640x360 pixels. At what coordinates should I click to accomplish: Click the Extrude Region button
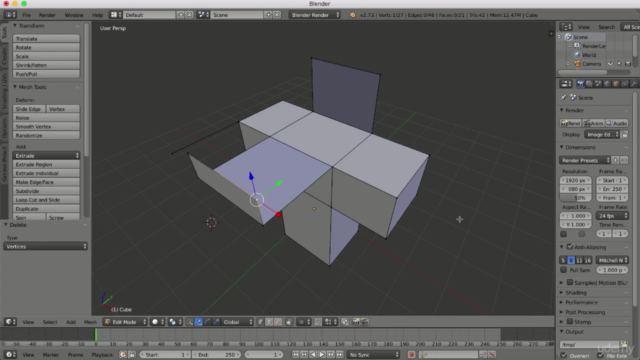coord(46,164)
